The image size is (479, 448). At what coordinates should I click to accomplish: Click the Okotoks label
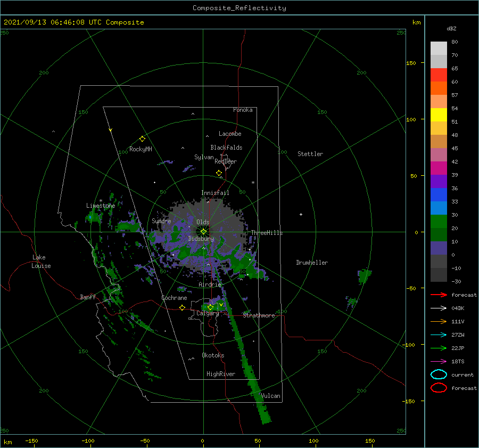click(x=213, y=355)
